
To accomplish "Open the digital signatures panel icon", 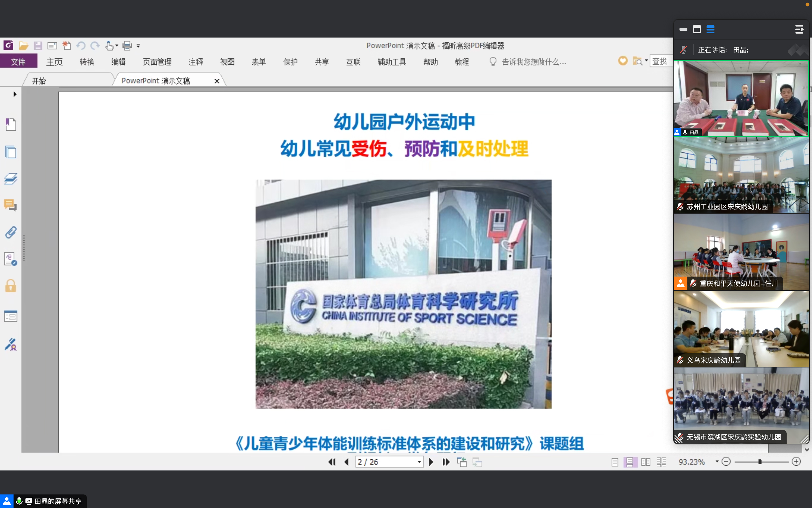I will point(11,259).
